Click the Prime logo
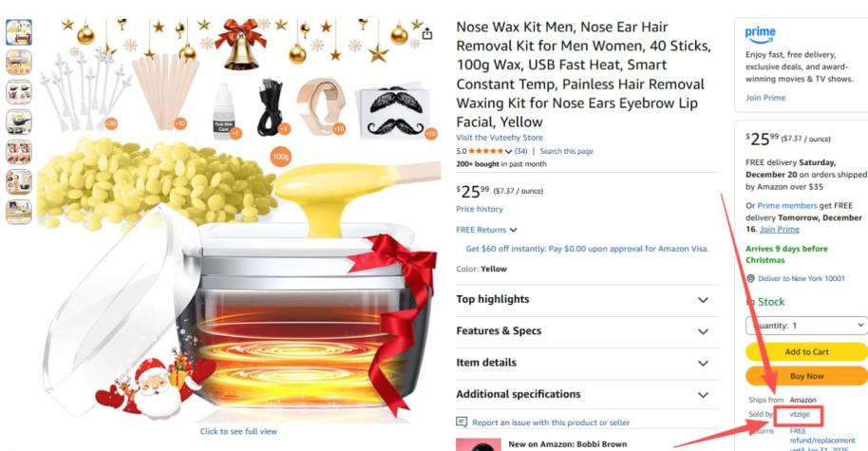The height and width of the screenshot is (451, 868). click(760, 35)
